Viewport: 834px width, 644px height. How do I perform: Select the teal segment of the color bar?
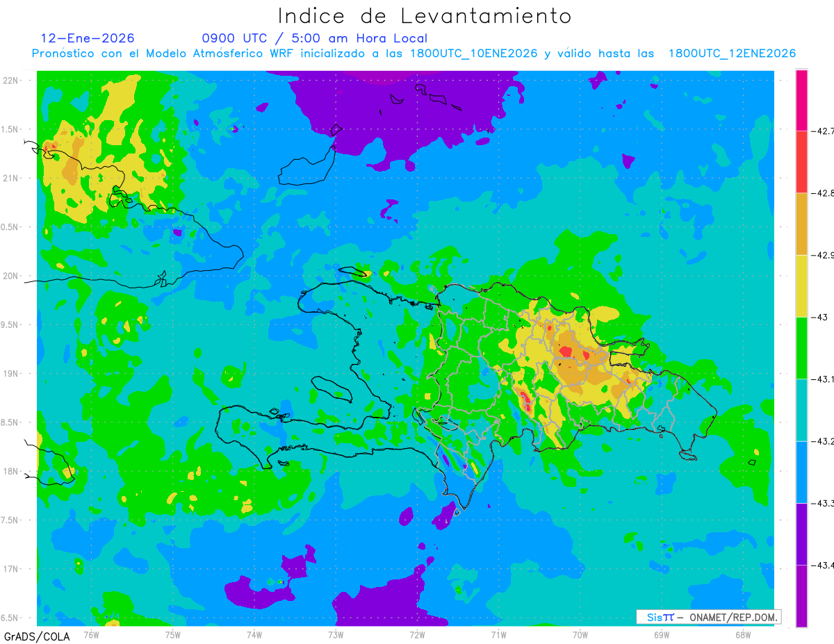tap(801, 410)
